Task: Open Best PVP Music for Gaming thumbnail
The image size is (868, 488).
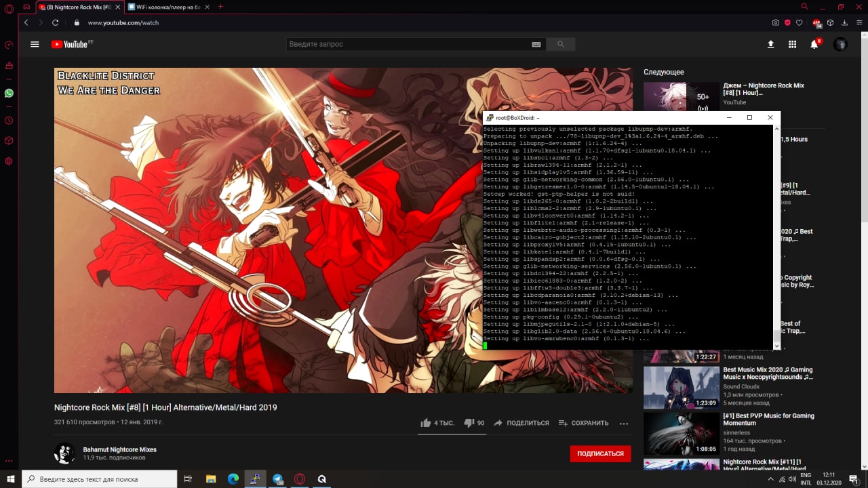Action: point(682,434)
